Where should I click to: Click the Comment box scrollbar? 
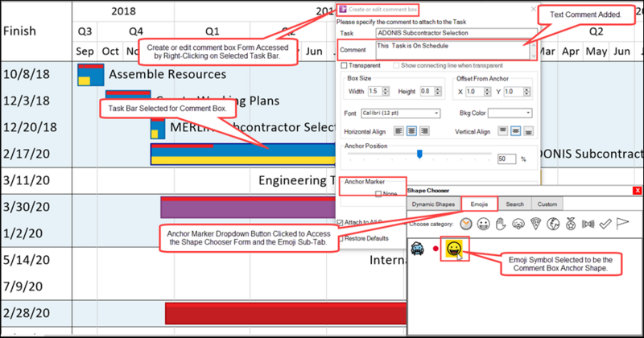pos(534,50)
